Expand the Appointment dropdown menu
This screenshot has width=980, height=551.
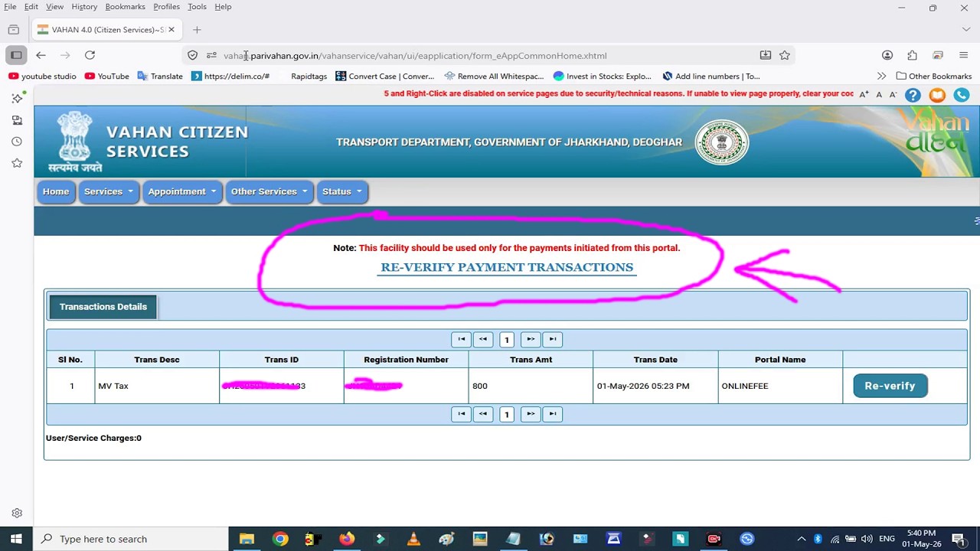pos(182,191)
